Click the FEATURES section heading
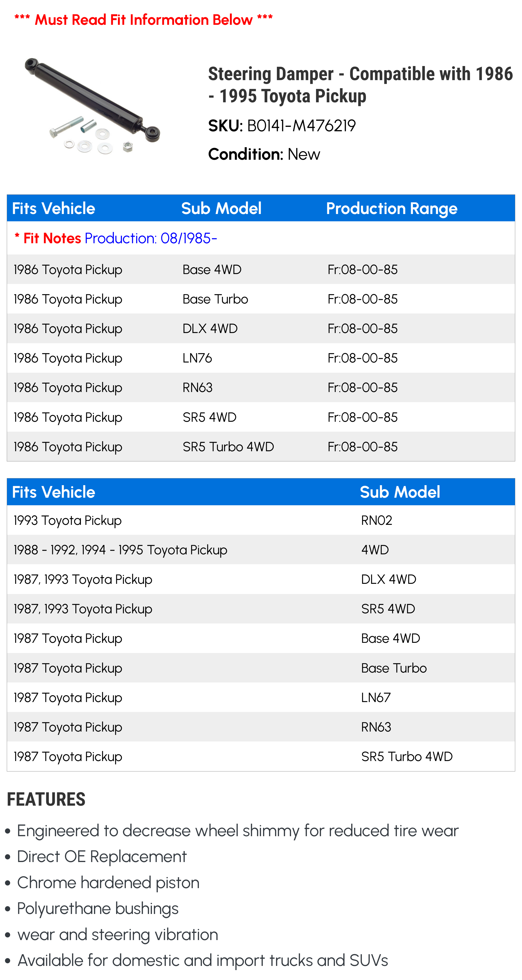The image size is (522, 980). pos(46,799)
